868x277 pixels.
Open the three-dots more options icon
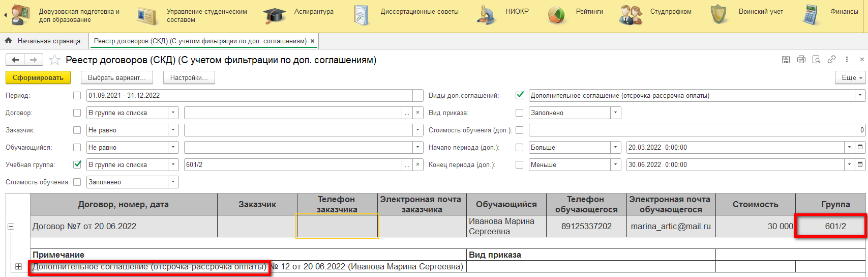pos(847,60)
